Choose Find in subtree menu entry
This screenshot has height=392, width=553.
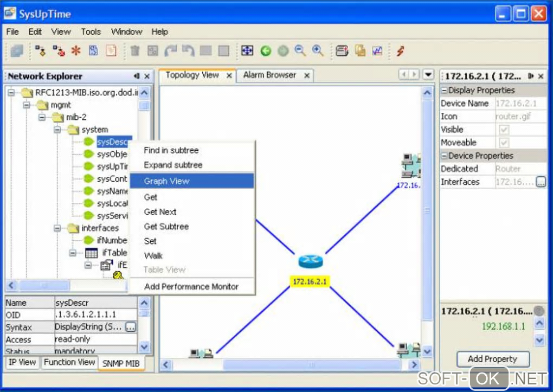click(192, 150)
